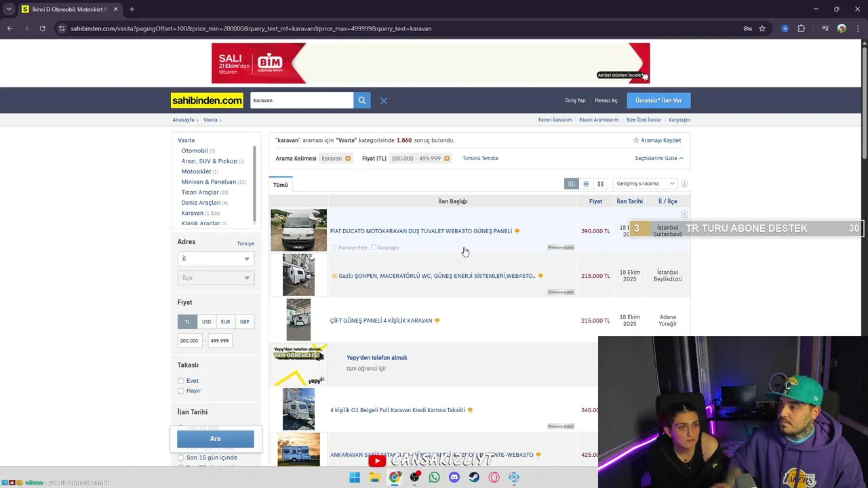Click the category list scrollbar
The height and width of the screenshot is (488, 868).
pos(255,183)
